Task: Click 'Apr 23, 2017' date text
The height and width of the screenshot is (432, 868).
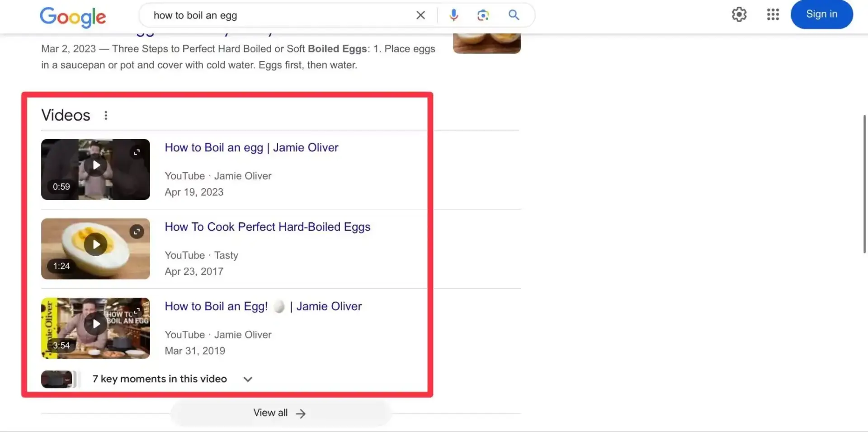Action: click(x=194, y=272)
